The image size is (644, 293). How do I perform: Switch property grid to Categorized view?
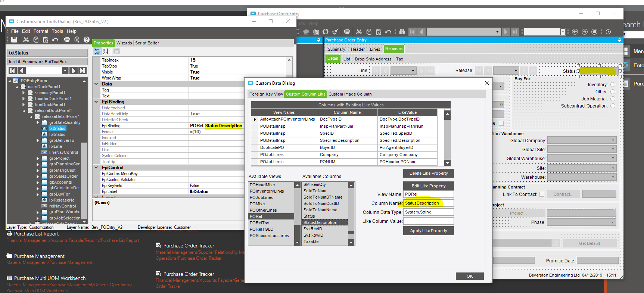click(x=97, y=51)
